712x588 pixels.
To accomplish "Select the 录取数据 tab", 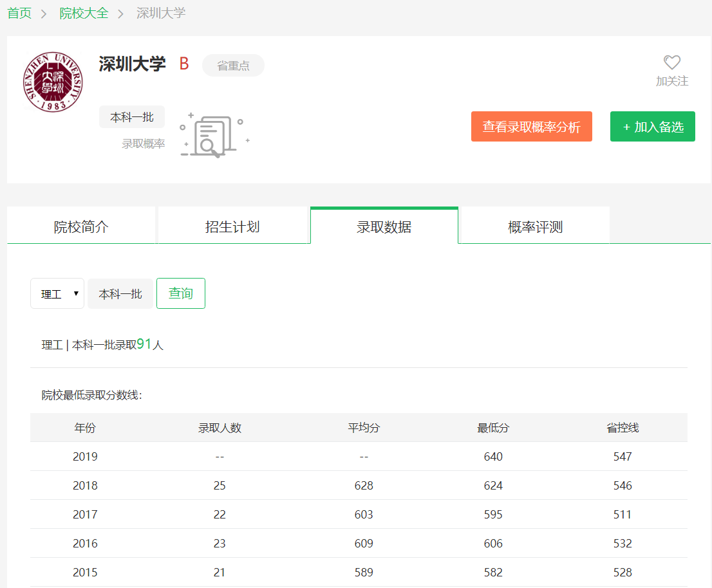I will [x=384, y=226].
